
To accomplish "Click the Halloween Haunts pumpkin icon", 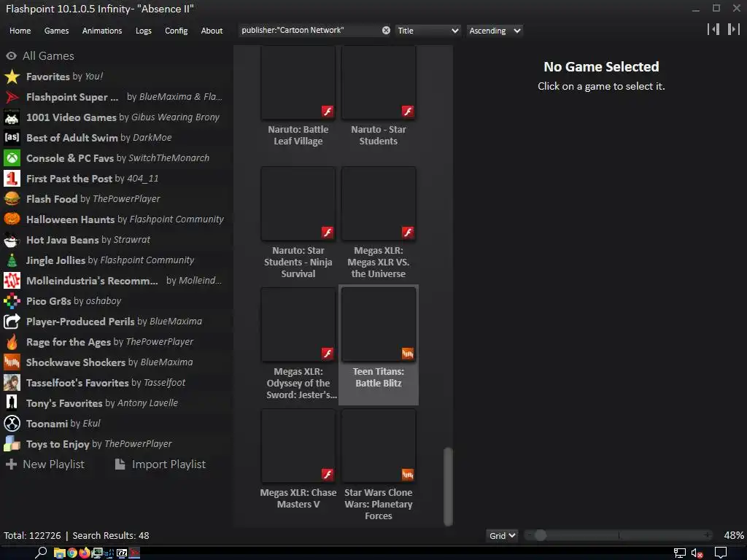I will 12,219.
